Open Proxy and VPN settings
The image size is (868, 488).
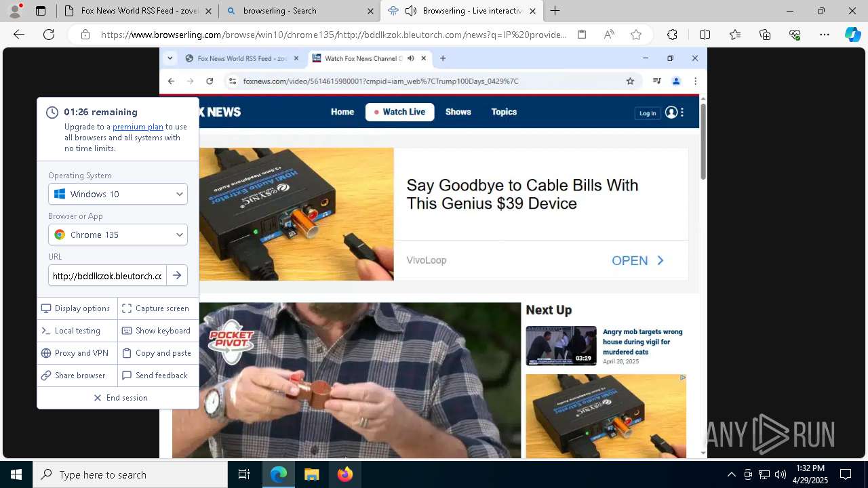(x=77, y=353)
